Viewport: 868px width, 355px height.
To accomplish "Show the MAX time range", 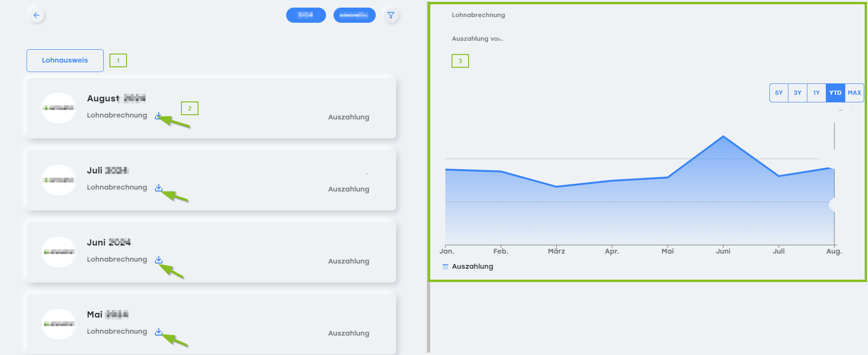I will (854, 93).
